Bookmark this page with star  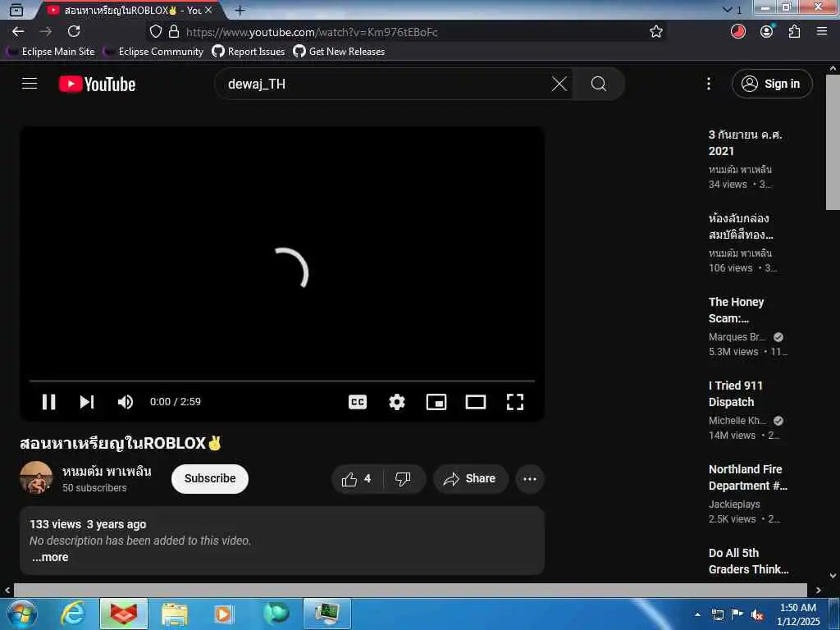(655, 32)
